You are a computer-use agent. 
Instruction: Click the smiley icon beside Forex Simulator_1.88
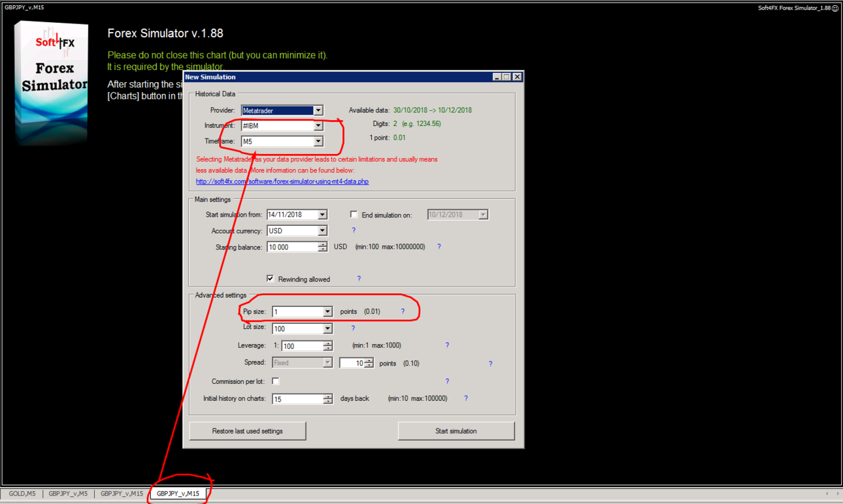(x=835, y=8)
